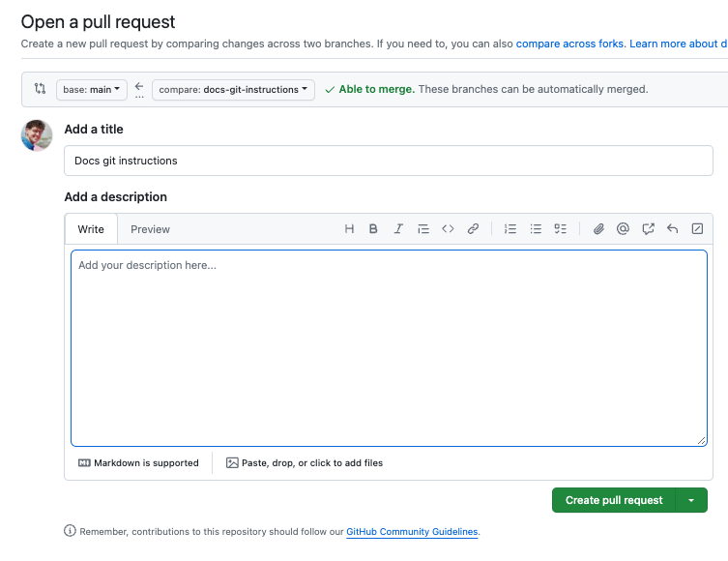The image size is (728, 561).
Task: Apply italic formatting icon
Action: pos(398,228)
